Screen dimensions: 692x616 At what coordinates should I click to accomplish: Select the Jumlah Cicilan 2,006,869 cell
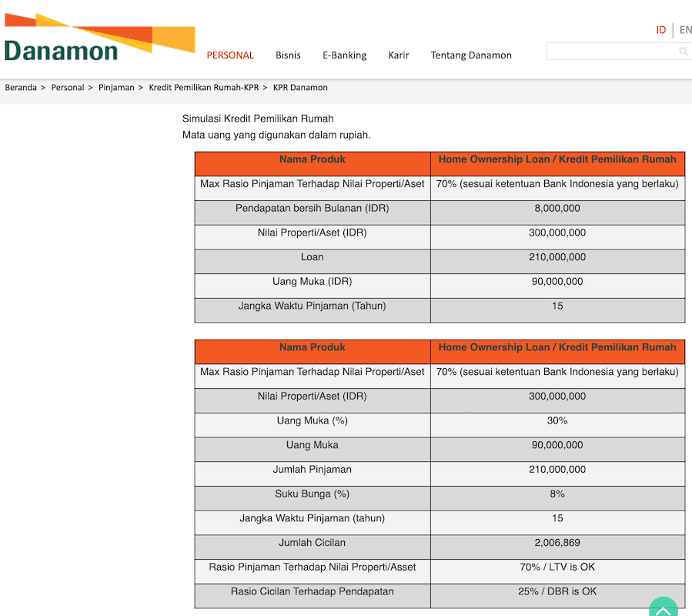557,542
